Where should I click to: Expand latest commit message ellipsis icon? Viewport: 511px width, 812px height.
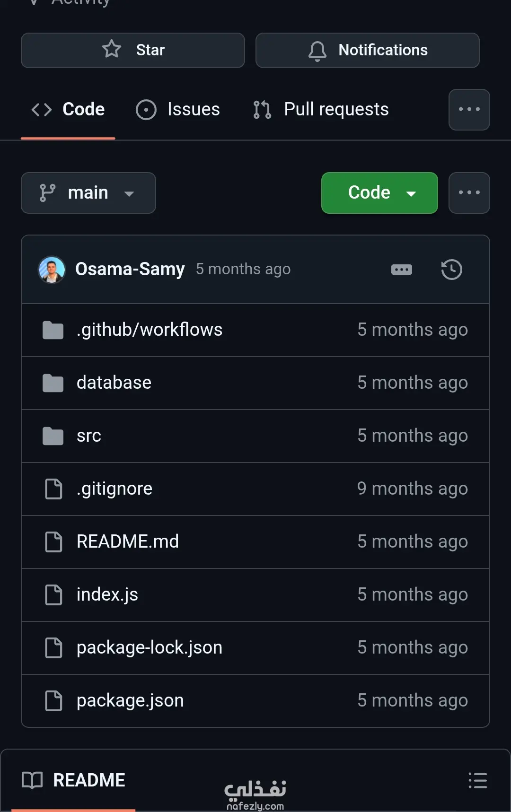coord(402,270)
